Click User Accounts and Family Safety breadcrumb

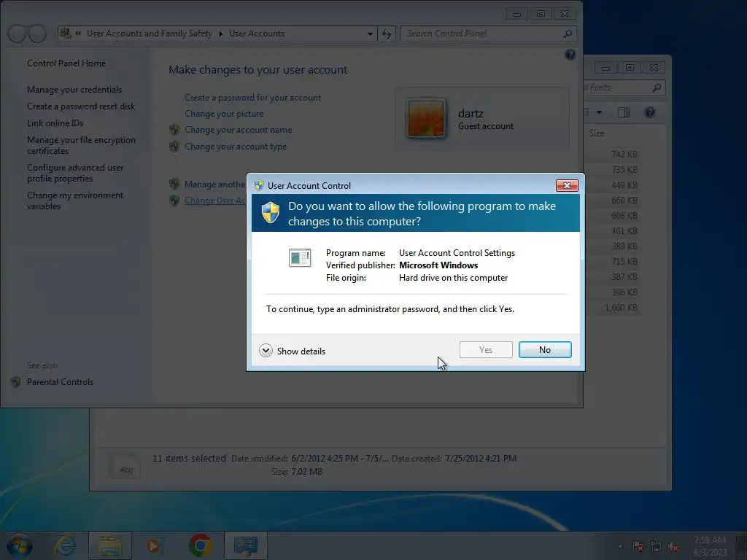click(x=149, y=34)
